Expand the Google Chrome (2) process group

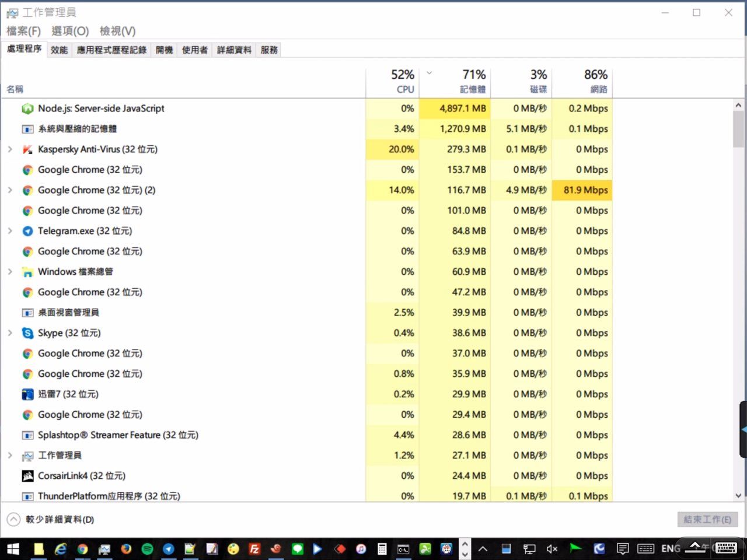click(10, 190)
